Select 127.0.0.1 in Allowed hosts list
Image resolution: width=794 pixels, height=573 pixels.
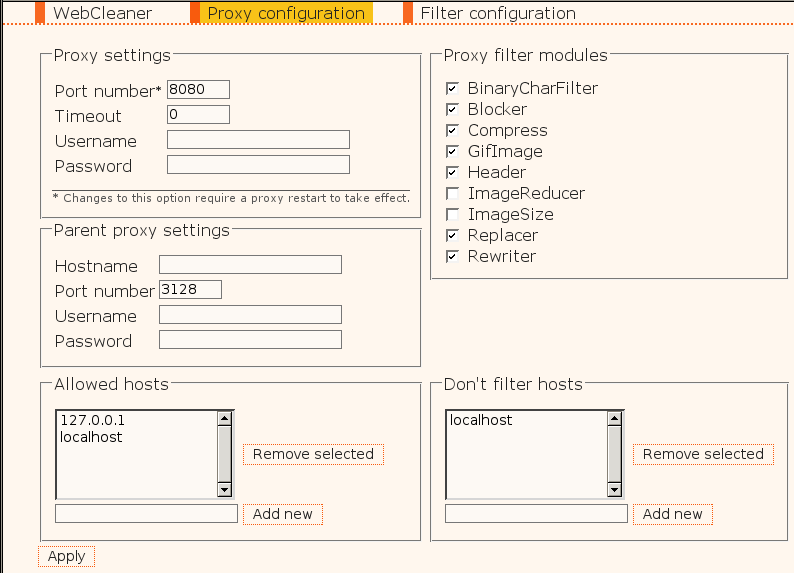coord(92,420)
